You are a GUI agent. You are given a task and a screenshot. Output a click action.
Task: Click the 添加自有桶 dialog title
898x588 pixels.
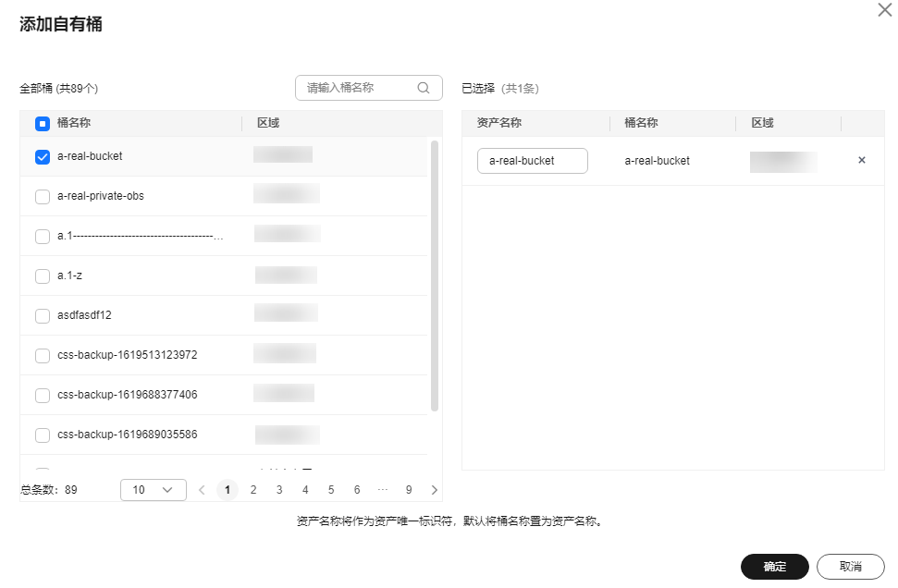[61, 24]
